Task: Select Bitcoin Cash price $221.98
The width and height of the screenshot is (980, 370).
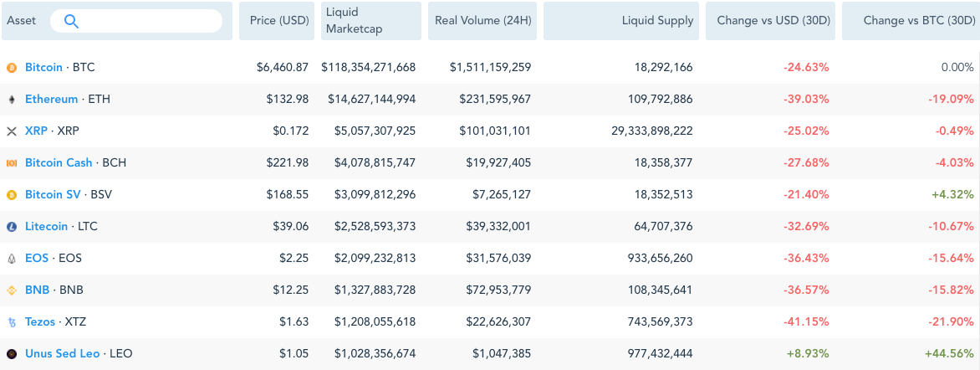Action: click(x=286, y=162)
